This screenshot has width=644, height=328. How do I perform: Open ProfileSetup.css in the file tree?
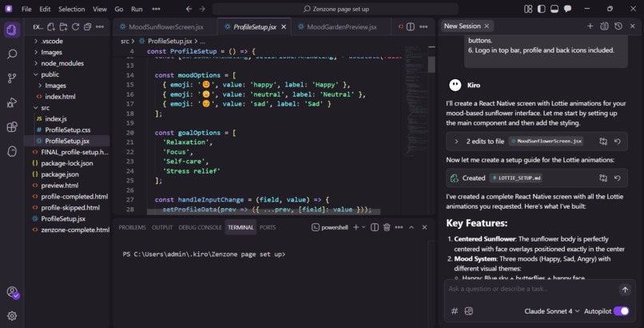pyautogui.click(x=67, y=130)
